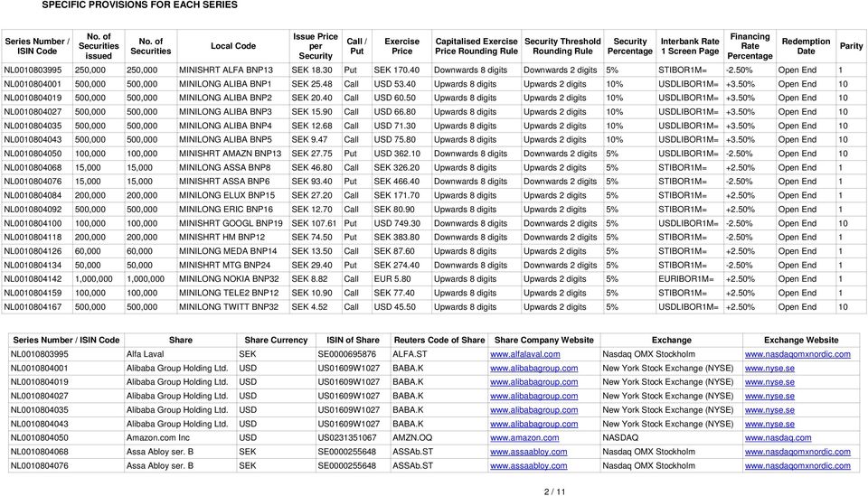Select share ISIN 'SE0000695876'
Screen dimensions: 868x496
coord(346,354)
